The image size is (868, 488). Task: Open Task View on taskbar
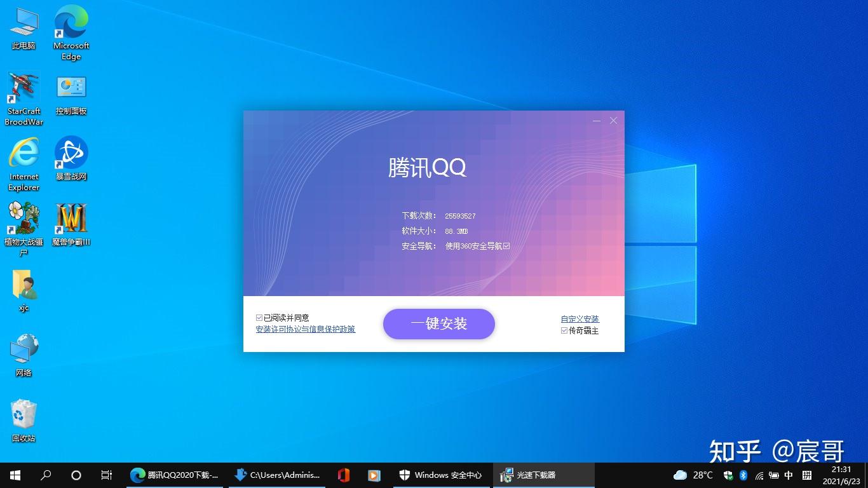coord(107,475)
